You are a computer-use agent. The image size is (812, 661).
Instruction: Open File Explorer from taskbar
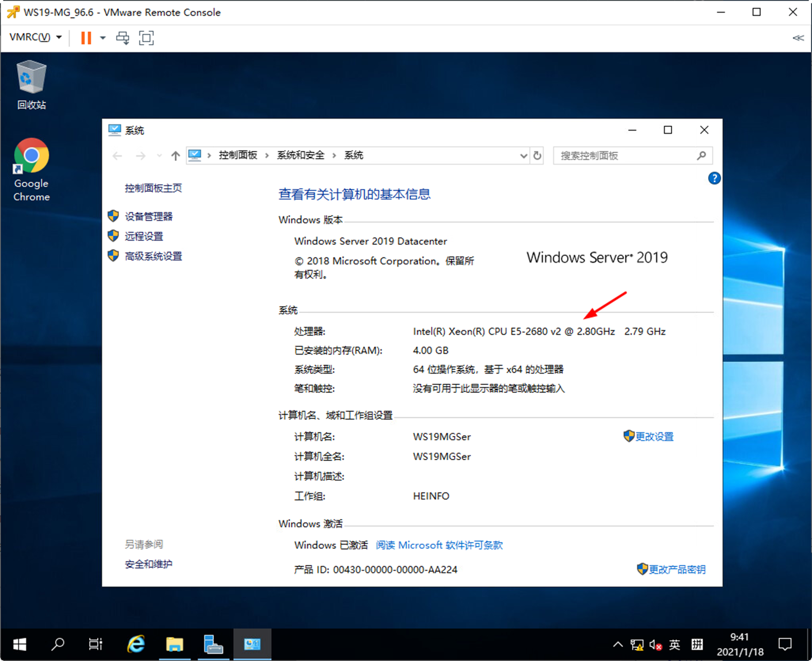(175, 644)
